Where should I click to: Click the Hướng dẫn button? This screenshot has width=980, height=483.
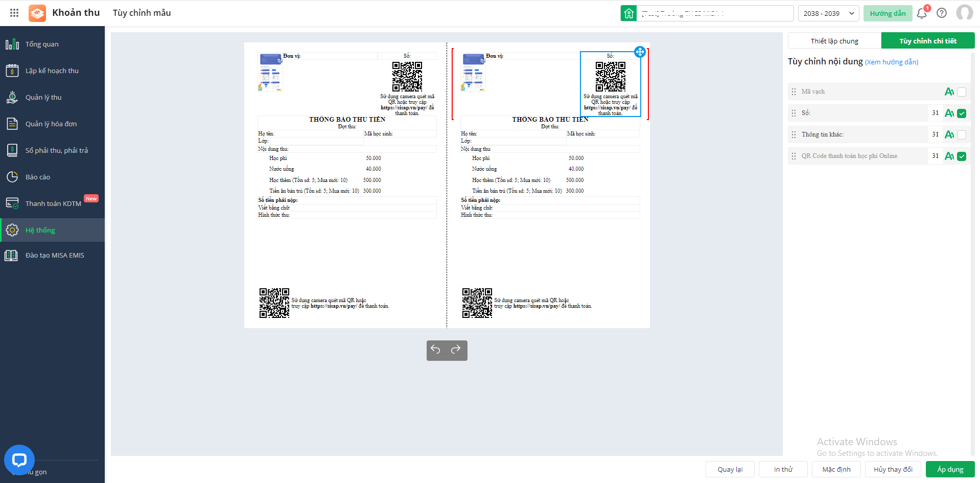click(x=888, y=13)
